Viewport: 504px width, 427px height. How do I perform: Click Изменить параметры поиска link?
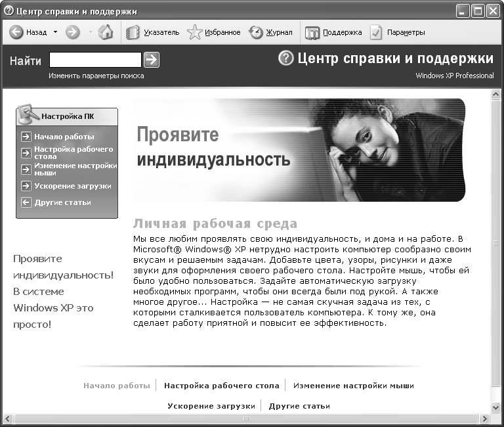[x=96, y=76]
